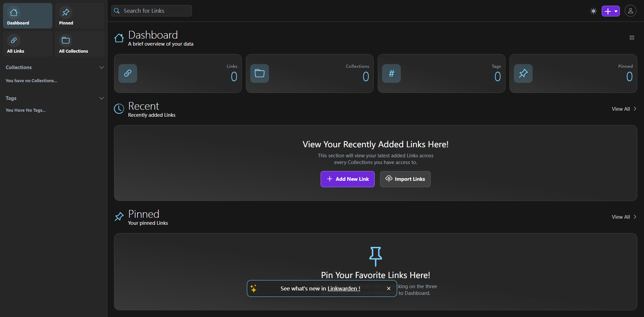Collapse the Tags section chevron
The height and width of the screenshot is (317, 644).
[102, 98]
